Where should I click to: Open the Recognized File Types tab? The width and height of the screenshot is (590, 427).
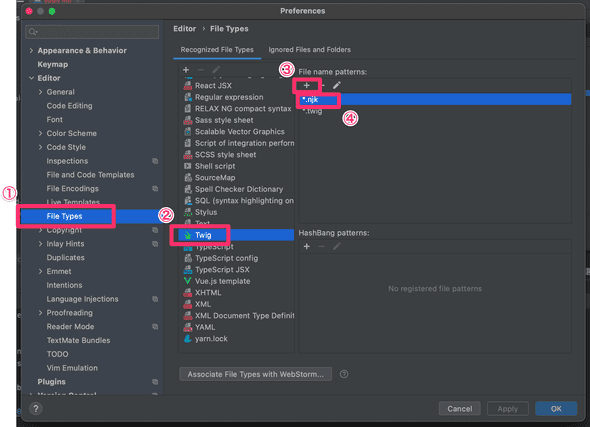coord(217,50)
